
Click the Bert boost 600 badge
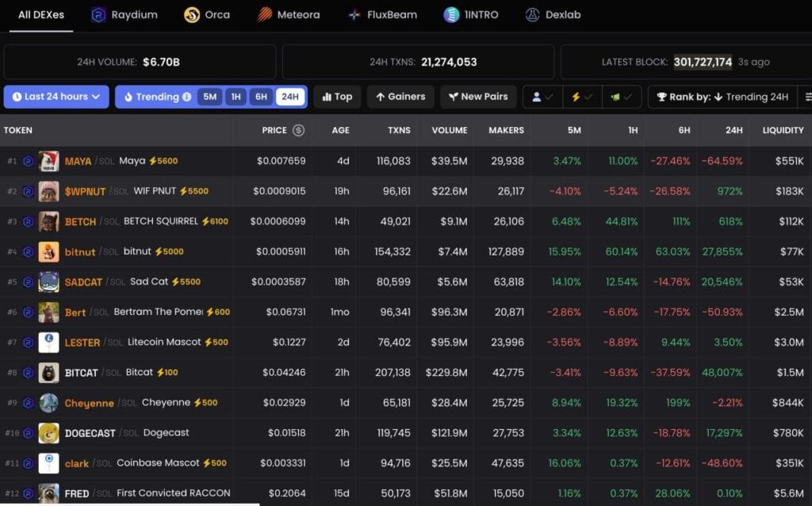coord(218,312)
